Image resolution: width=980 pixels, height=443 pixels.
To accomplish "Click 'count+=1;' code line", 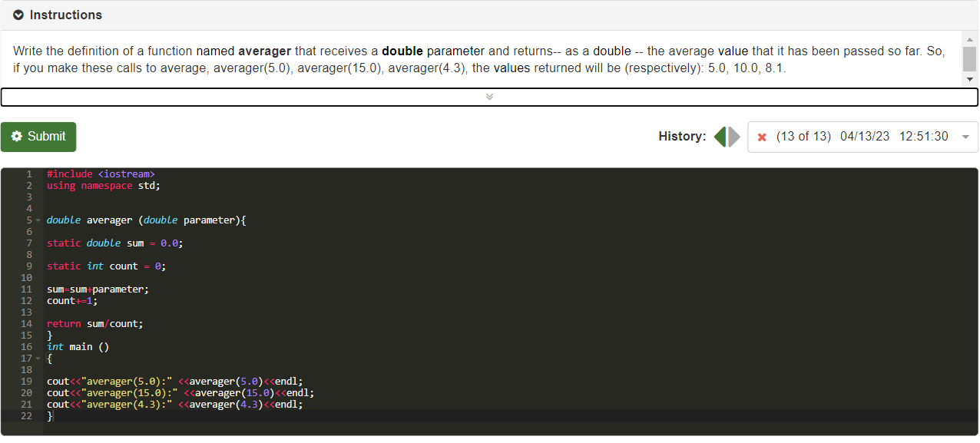I will (x=72, y=301).
